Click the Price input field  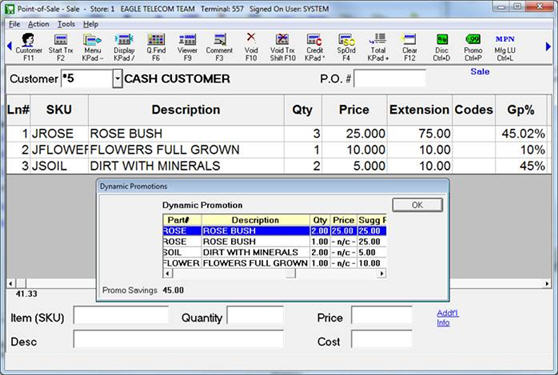381,315
